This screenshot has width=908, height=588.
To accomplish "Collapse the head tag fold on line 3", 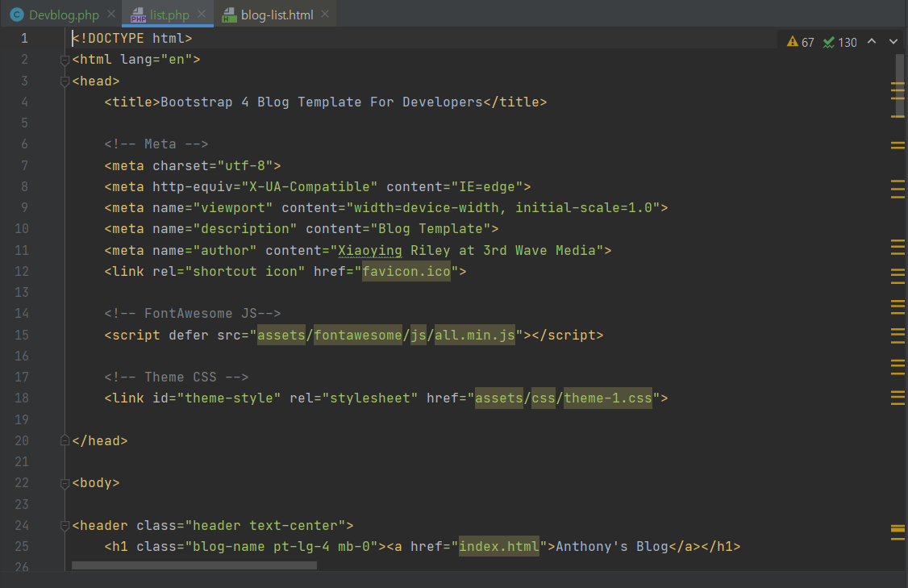I will pyautogui.click(x=65, y=81).
